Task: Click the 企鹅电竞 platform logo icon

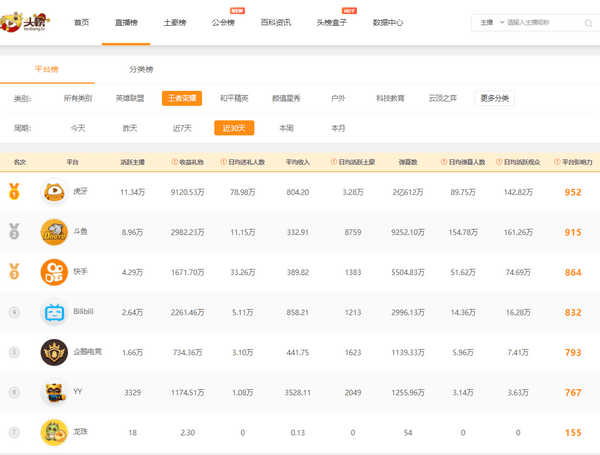Action: pos(54,352)
